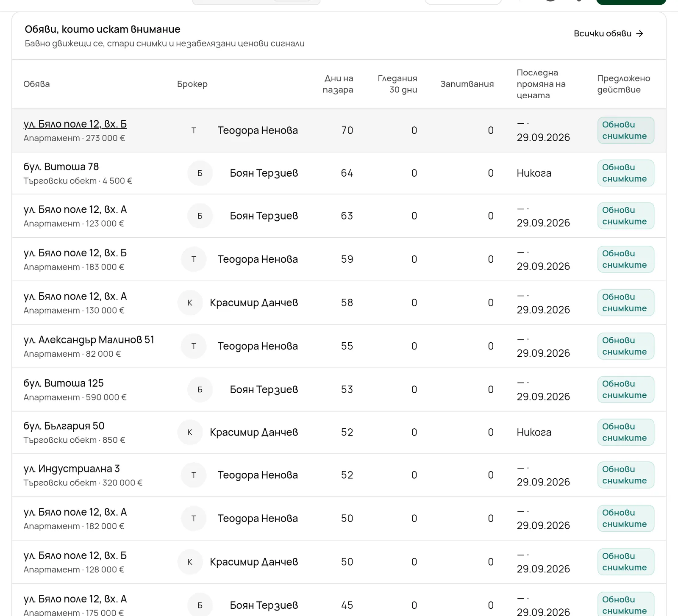Click 'Обнови снимките' for the 123 000 € apartment
Image resolution: width=678 pixels, height=616 pixels.
pyautogui.click(x=625, y=216)
